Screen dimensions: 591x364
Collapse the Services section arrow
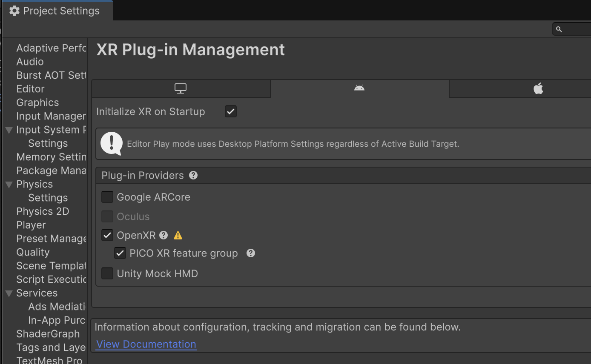click(x=9, y=293)
